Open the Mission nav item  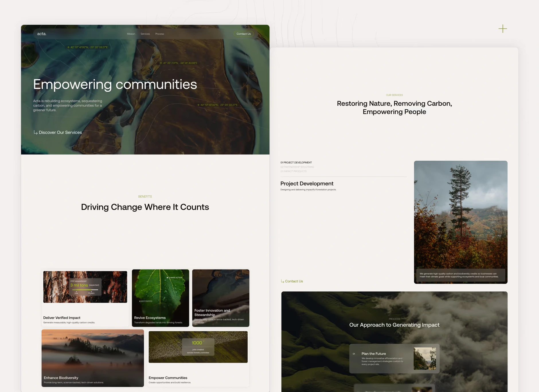pyautogui.click(x=131, y=34)
